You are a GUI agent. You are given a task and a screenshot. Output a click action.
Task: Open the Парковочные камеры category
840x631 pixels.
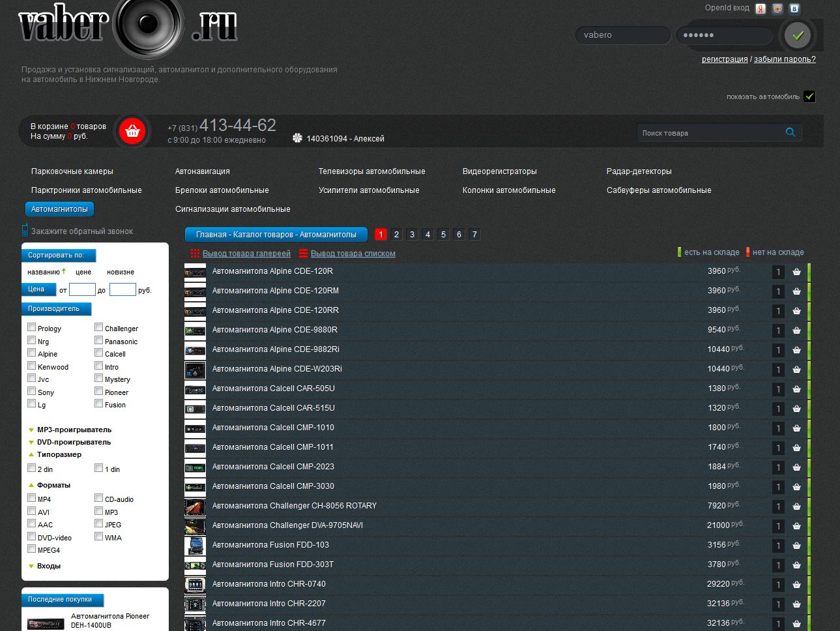[72, 171]
